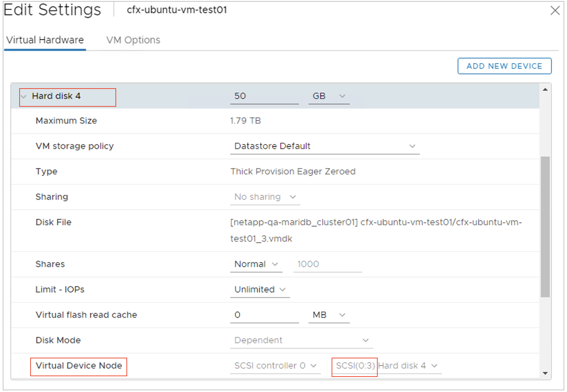
Task: Open the Shares dropdown showing Normal
Action: (256, 264)
